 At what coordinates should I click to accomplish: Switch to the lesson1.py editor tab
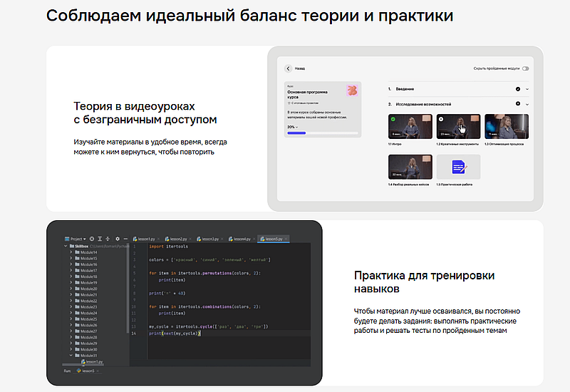(145, 239)
